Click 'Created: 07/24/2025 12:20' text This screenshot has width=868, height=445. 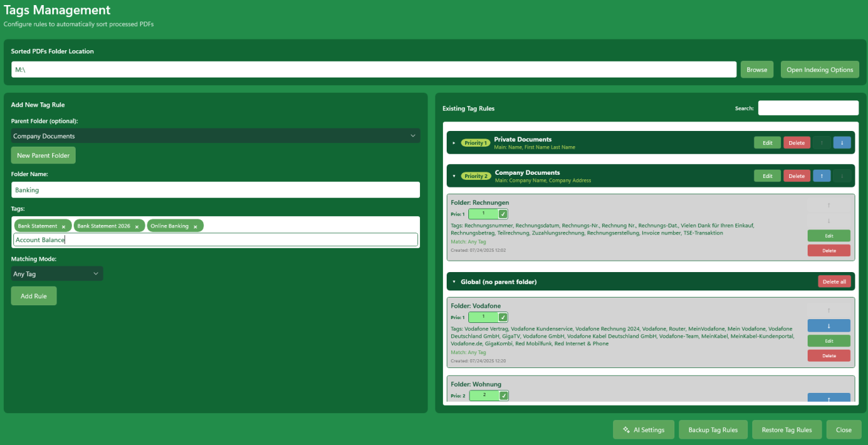(x=478, y=360)
